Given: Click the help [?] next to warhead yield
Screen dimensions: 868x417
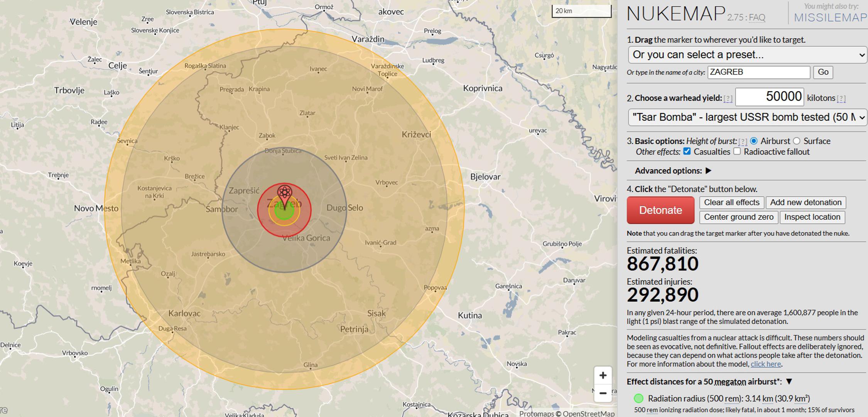Looking at the screenshot, I should click(x=728, y=98).
